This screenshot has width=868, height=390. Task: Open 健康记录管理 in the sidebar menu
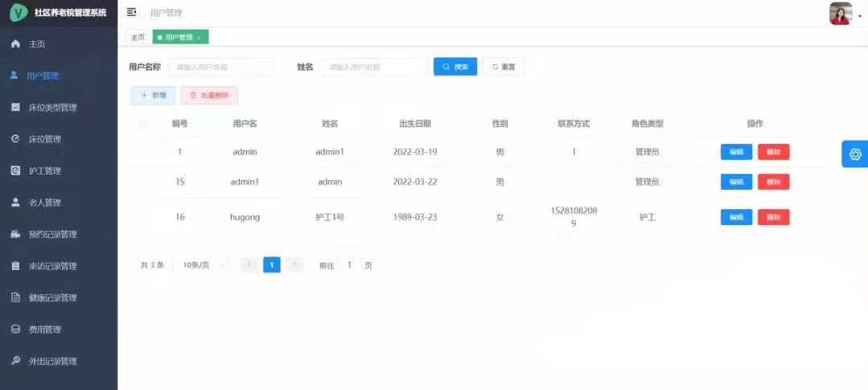52,298
